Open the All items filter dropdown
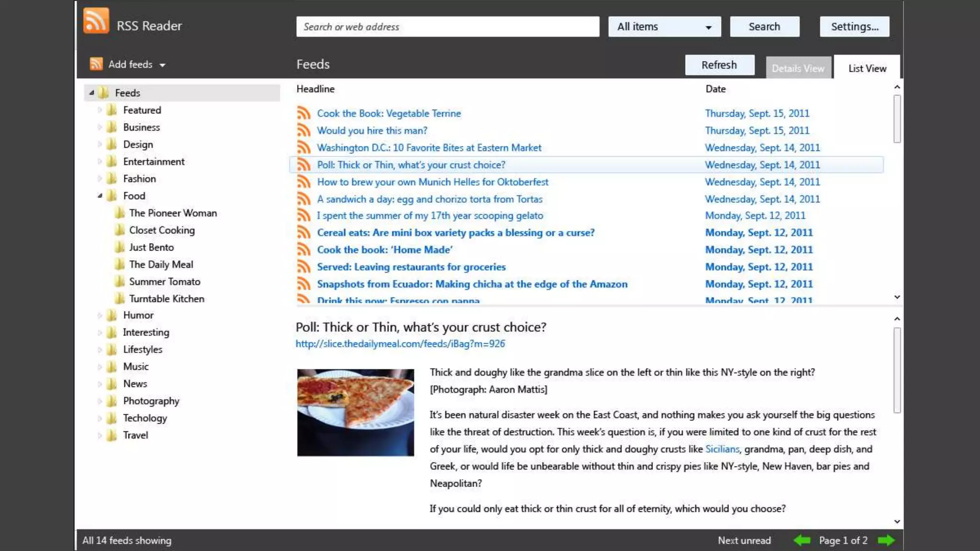The height and width of the screenshot is (551, 980). click(x=664, y=27)
